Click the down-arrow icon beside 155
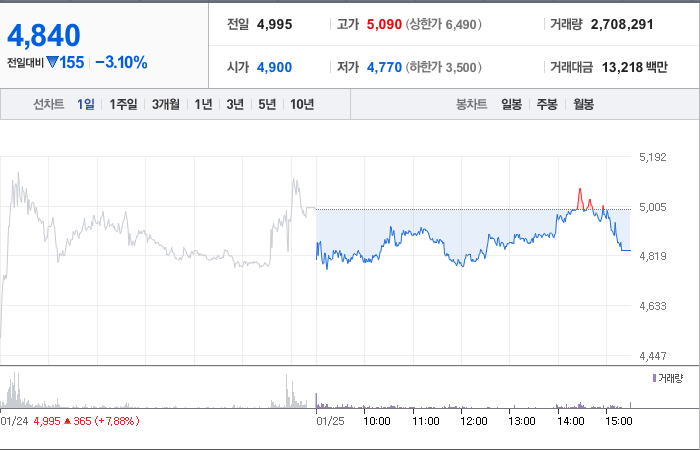This screenshot has width=700, height=450. 52,62
